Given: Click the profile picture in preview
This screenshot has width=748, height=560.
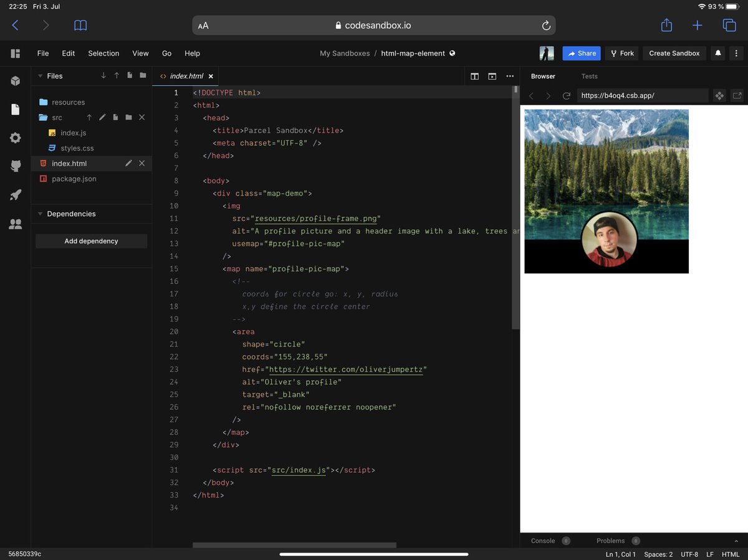Looking at the screenshot, I should click(x=609, y=239).
